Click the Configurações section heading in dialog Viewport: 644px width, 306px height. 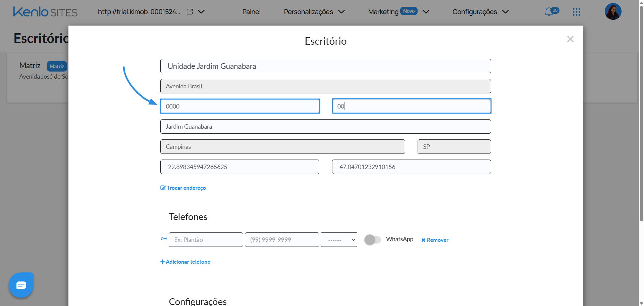[x=198, y=301]
